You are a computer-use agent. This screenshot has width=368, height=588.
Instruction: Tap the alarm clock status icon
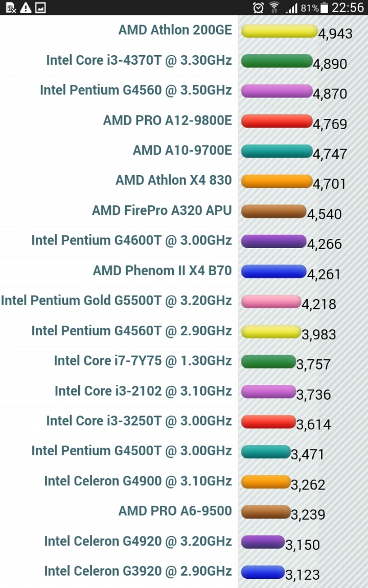(259, 8)
